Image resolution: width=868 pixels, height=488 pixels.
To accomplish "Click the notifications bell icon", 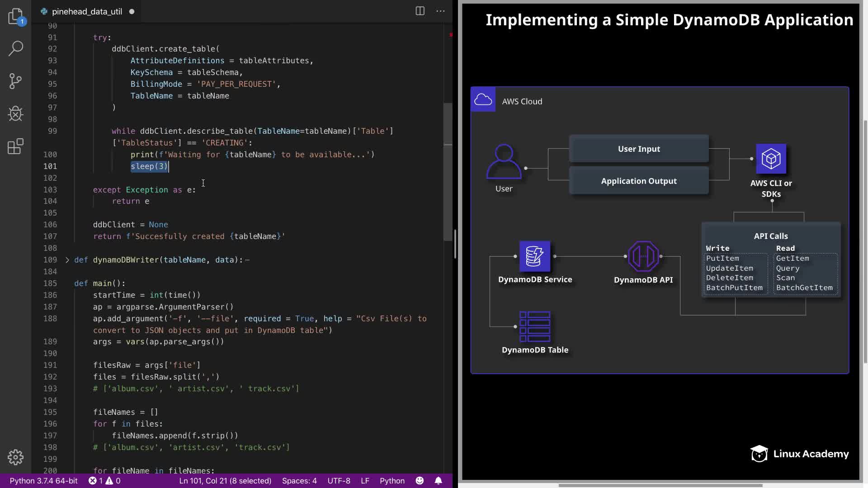I will (438, 481).
